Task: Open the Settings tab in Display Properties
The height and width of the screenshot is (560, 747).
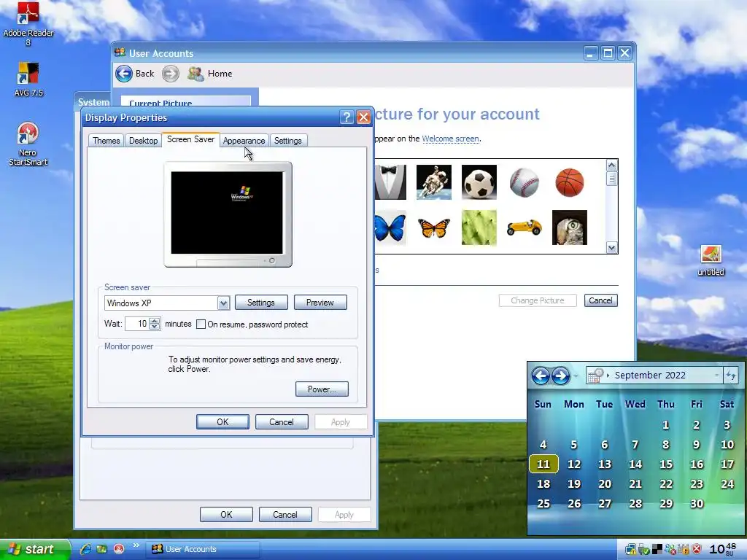Action: click(287, 141)
